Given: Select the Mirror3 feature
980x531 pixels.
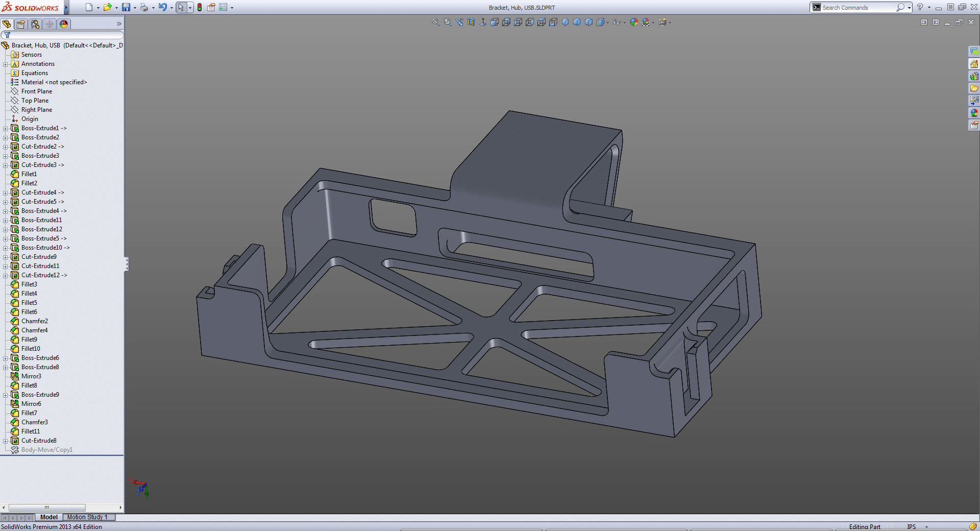Looking at the screenshot, I should [x=31, y=376].
